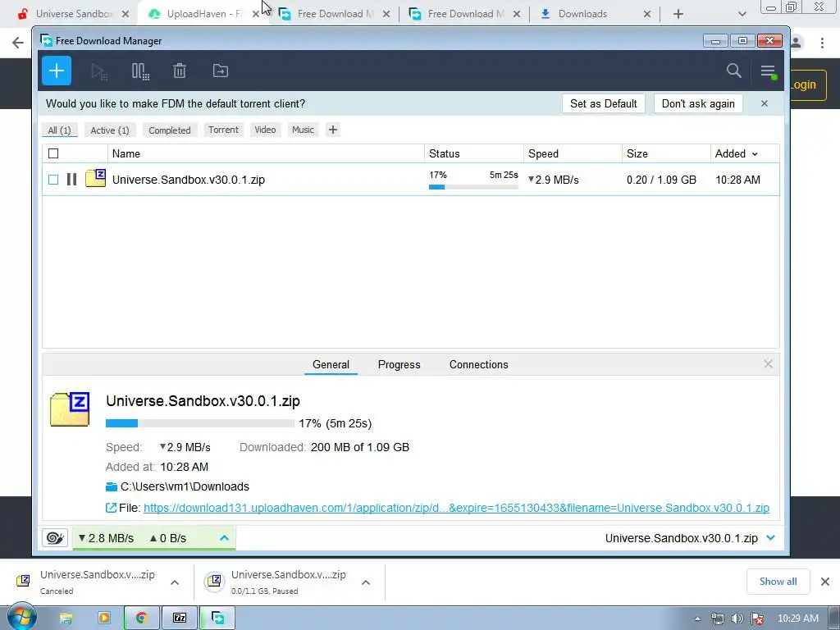Open the C:\Users\vm1\Downloads folder

point(185,486)
